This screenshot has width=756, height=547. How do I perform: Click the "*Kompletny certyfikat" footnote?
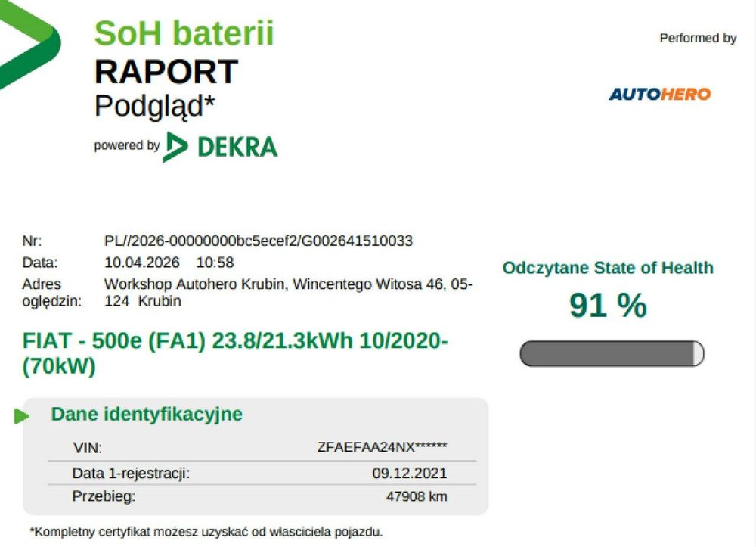[206, 532]
